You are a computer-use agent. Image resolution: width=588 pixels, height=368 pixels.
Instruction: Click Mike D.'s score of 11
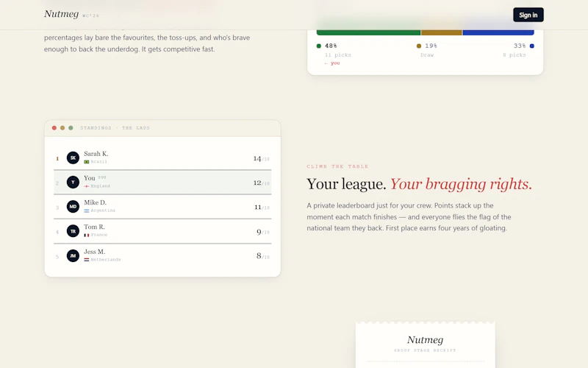[x=258, y=208]
